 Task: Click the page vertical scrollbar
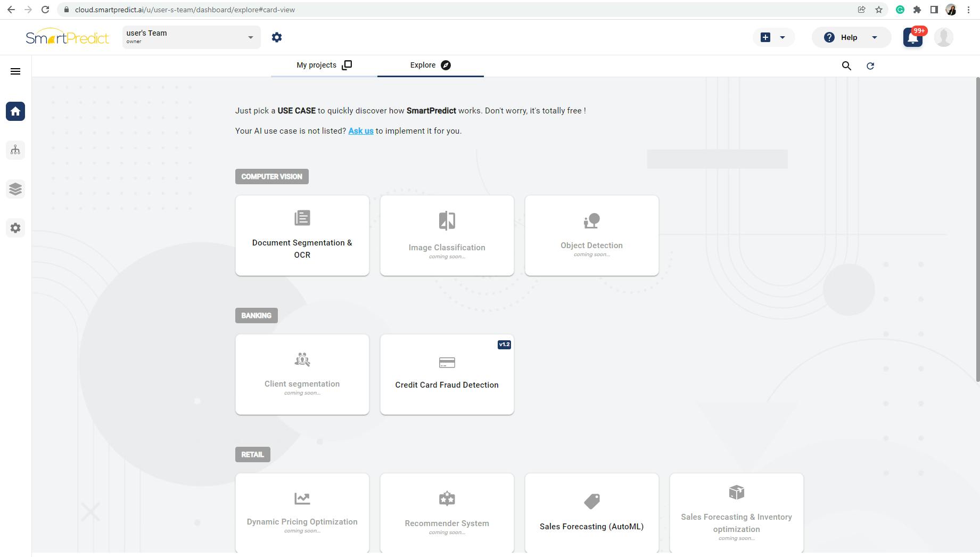tap(977, 229)
